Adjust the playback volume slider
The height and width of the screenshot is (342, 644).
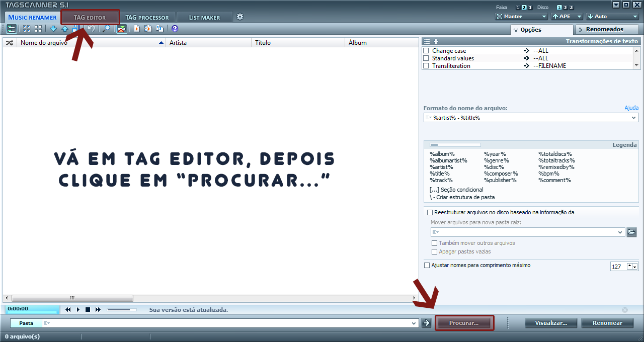click(122, 310)
